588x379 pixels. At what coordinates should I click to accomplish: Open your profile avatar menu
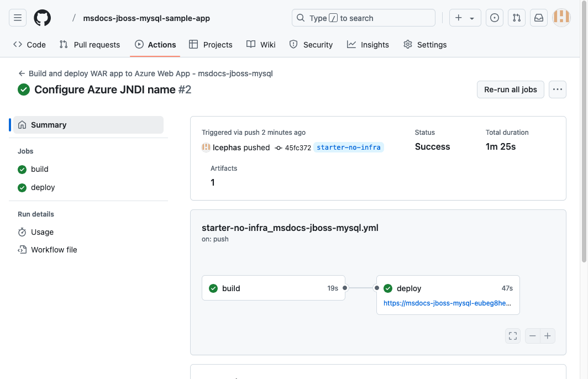[561, 18]
